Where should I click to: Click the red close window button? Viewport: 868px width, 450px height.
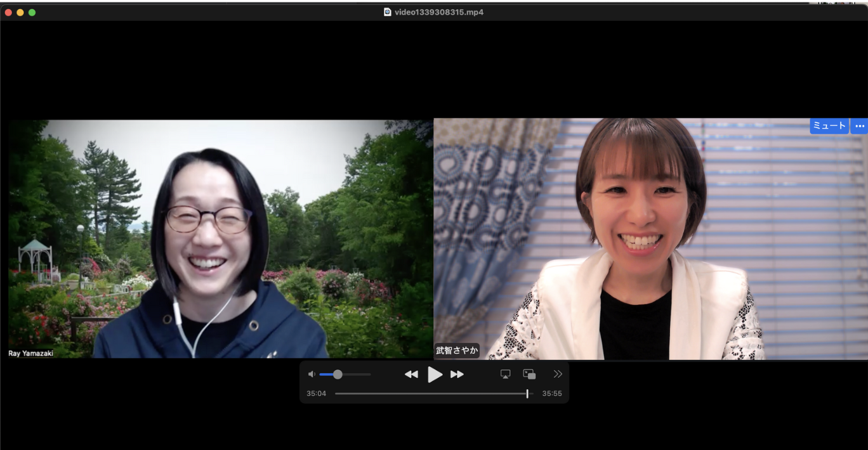point(8,12)
